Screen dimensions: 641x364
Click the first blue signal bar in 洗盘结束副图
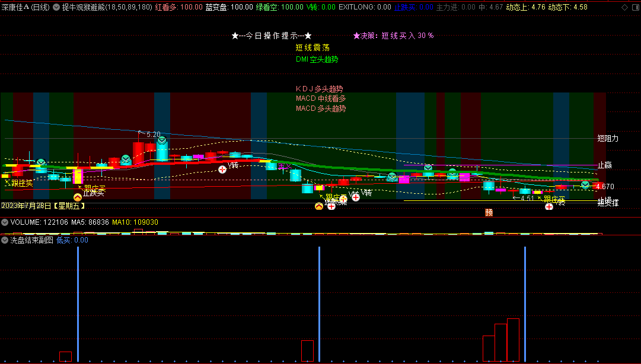78,304
